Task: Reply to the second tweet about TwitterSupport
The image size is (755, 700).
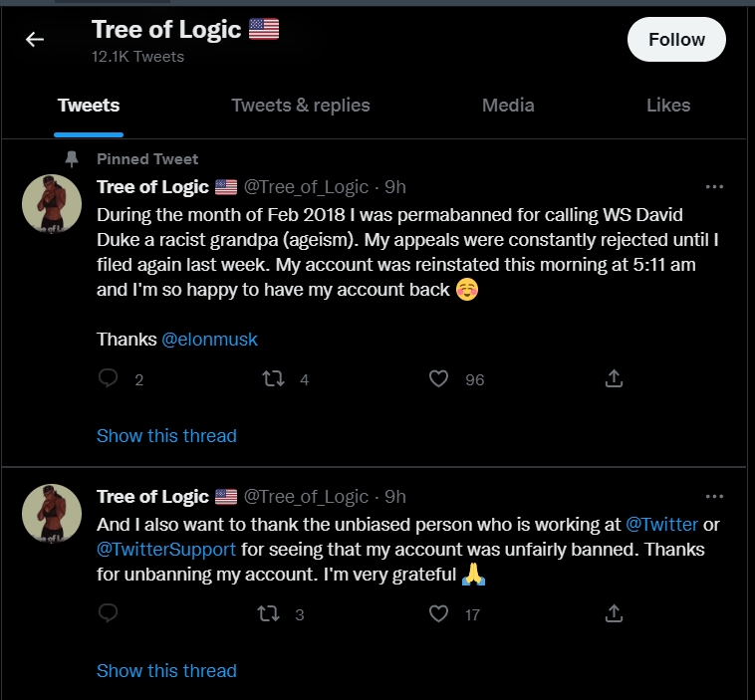Action: pyautogui.click(x=108, y=613)
